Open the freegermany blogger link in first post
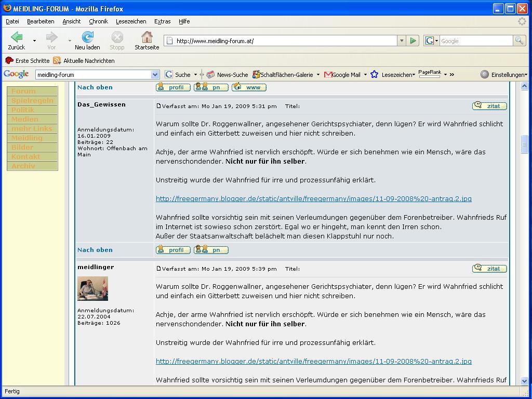This screenshot has height=399, width=532. pos(313,199)
